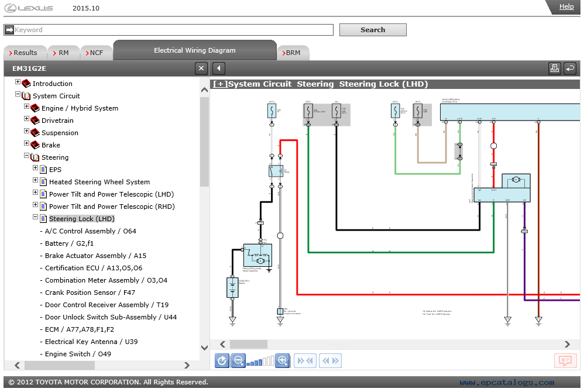The image size is (584, 392).
Task: Expand the Drivetrain node
Action: pyautogui.click(x=26, y=118)
